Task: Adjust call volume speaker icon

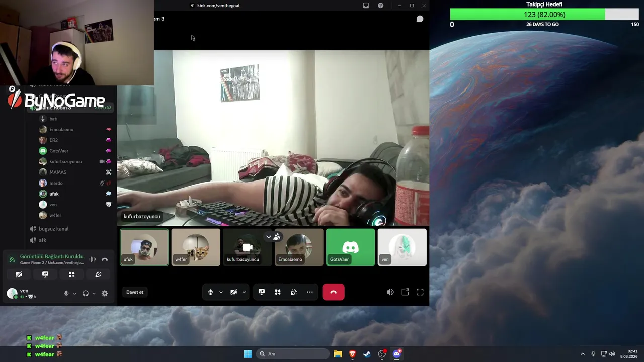Action: pyautogui.click(x=390, y=292)
